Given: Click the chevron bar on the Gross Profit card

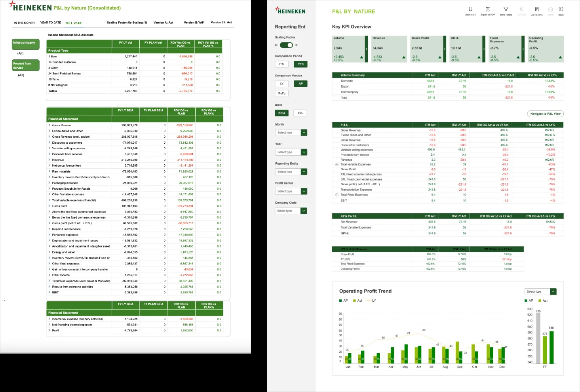Looking at the screenshot, I should 445,49.
